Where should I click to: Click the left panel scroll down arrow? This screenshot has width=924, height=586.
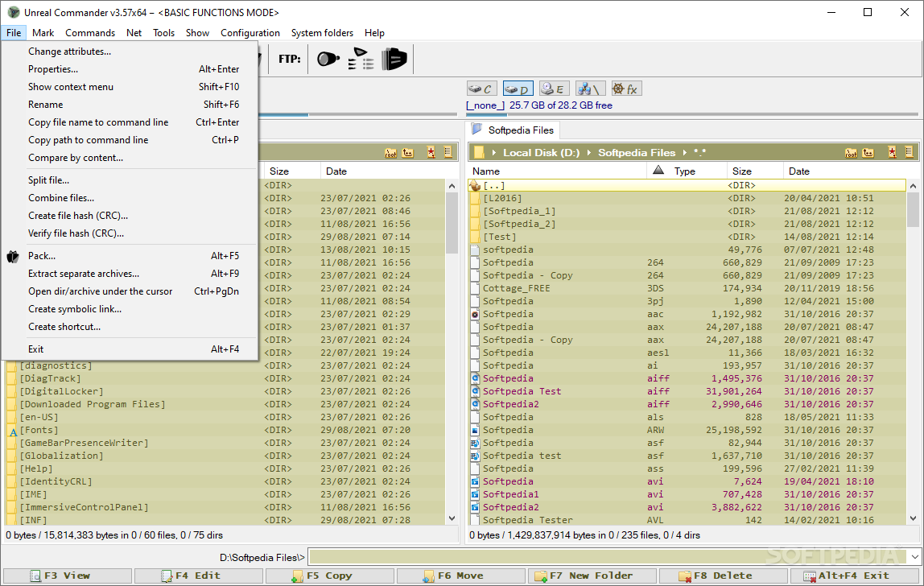coord(452,519)
